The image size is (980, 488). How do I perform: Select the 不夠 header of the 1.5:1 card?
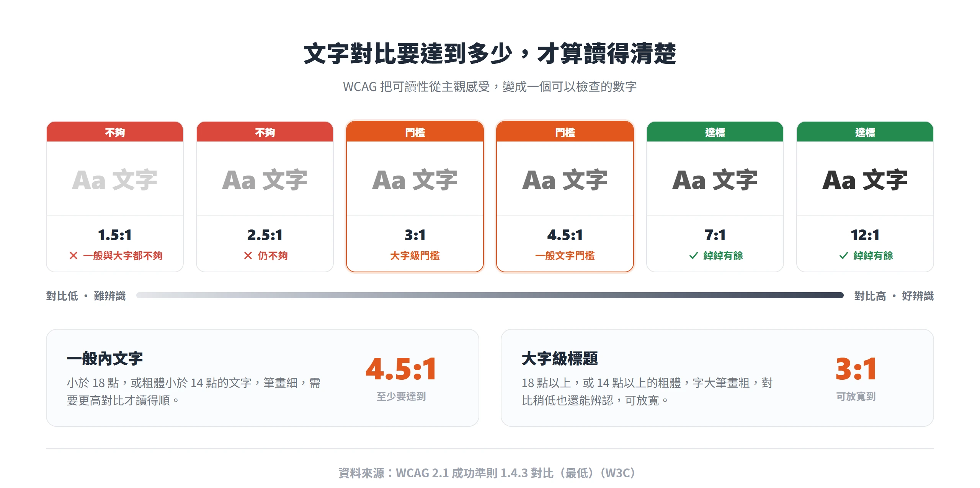coord(115,132)
